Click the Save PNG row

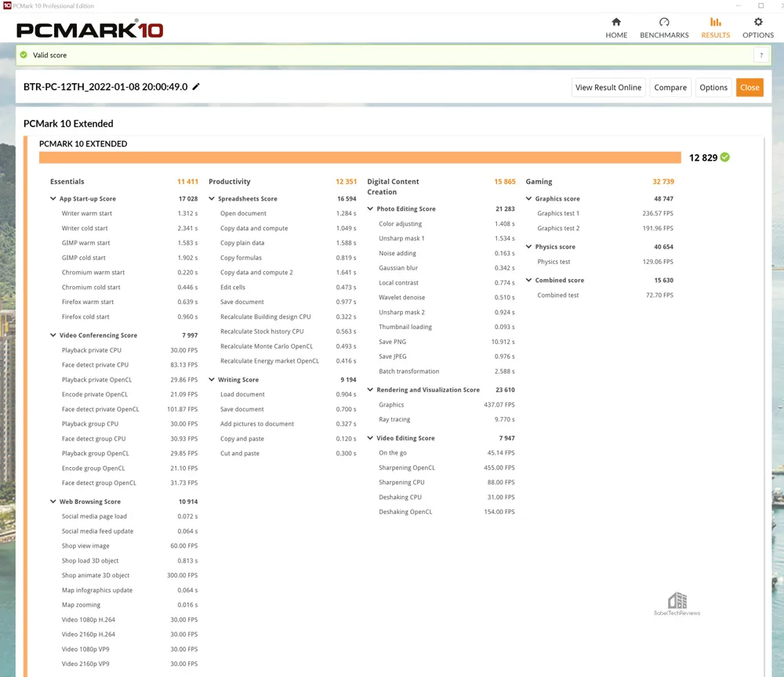pos(447,342)
